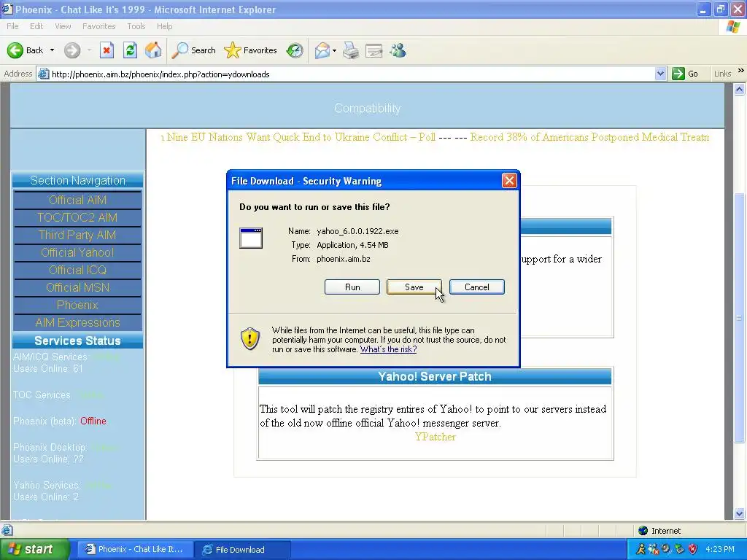The width and height of the screenshot is (747, 560).
Task: Click the Yahoo! Server Patch heading
Action: (435, 377)
